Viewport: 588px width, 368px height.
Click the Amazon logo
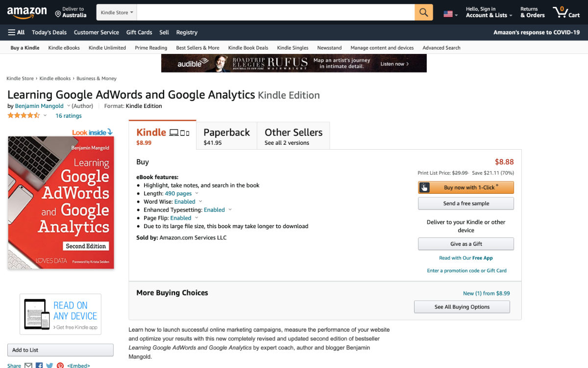(27, 12)
